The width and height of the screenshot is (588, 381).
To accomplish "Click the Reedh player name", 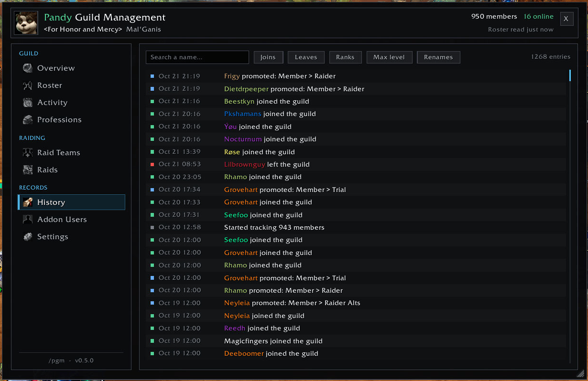I will click(x=235, y=328).
